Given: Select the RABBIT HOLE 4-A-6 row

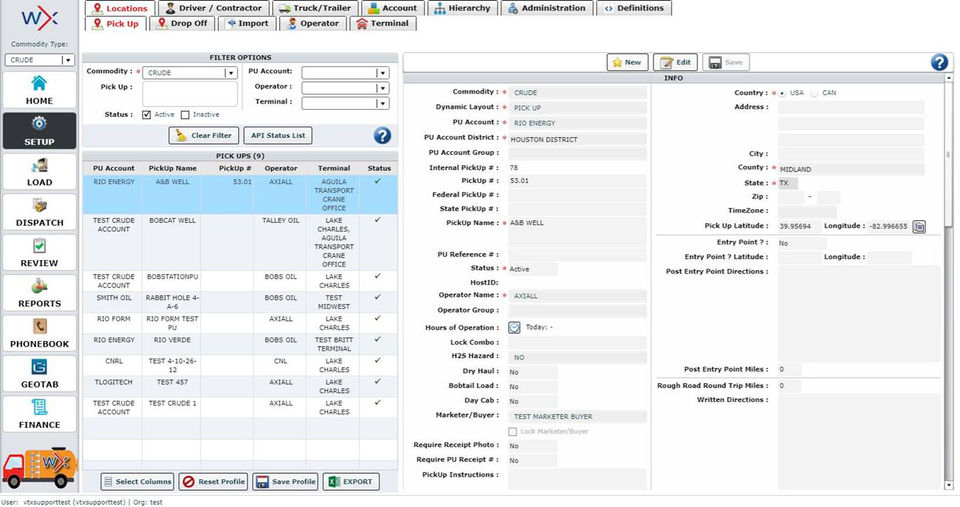Looking at the screenshot, I should point(240,302).
